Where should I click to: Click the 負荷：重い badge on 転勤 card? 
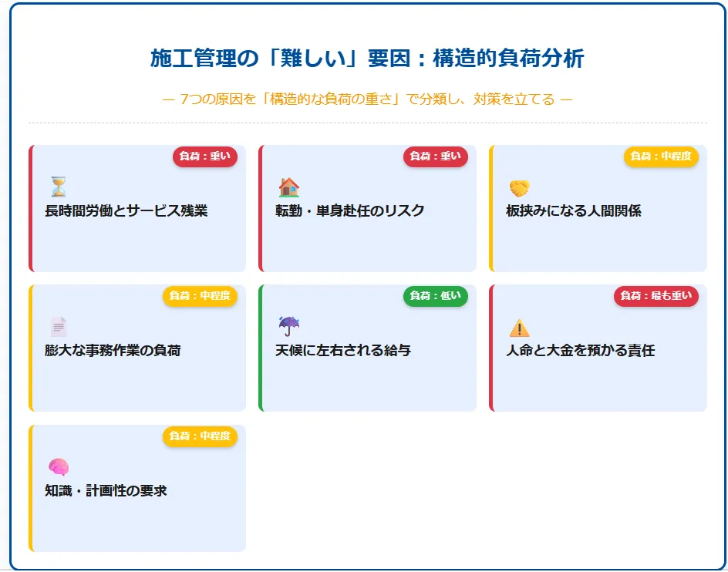click(436, 156)
